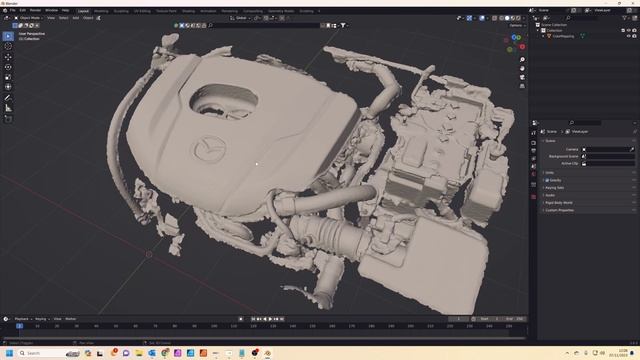The image size is (640, 360).
Task: Click eyedropper next to Camera field
Action: [632, 149]
